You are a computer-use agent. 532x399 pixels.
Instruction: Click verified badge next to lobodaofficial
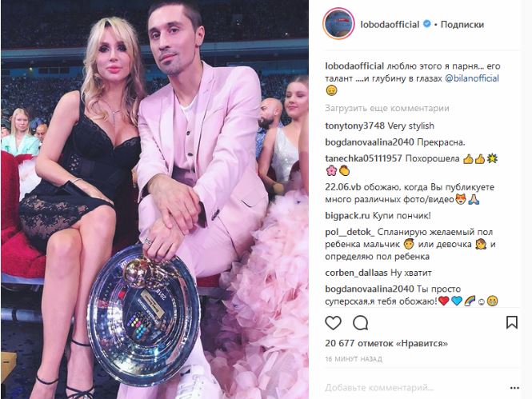pyautogui.click(x=427, y=24)
